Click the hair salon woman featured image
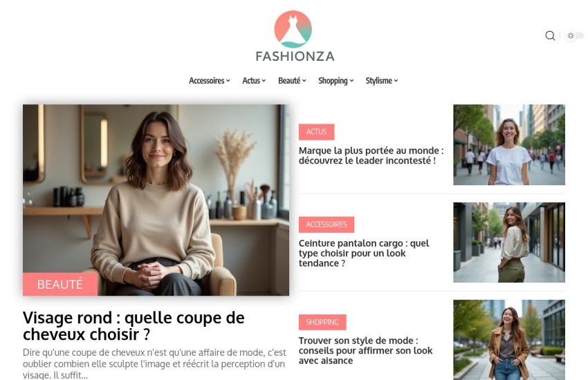588x380 pixels. coord(156,200)
